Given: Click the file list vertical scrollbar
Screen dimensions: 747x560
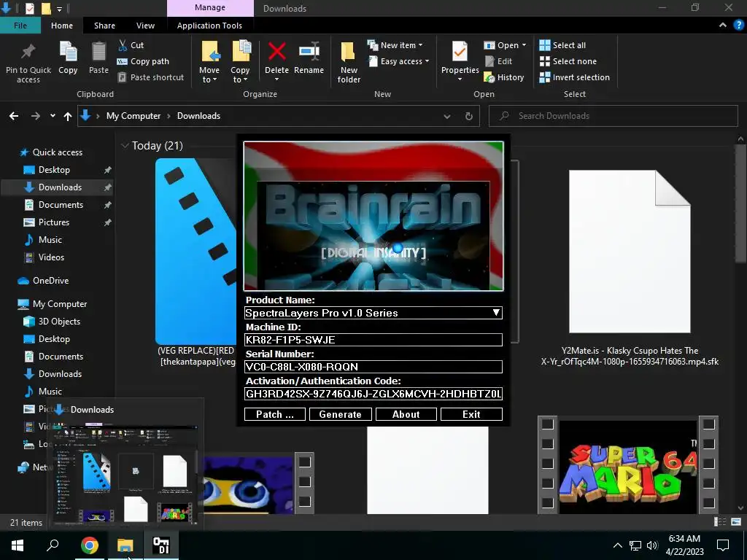Looking at the screenshot, I should click(740, 203).
